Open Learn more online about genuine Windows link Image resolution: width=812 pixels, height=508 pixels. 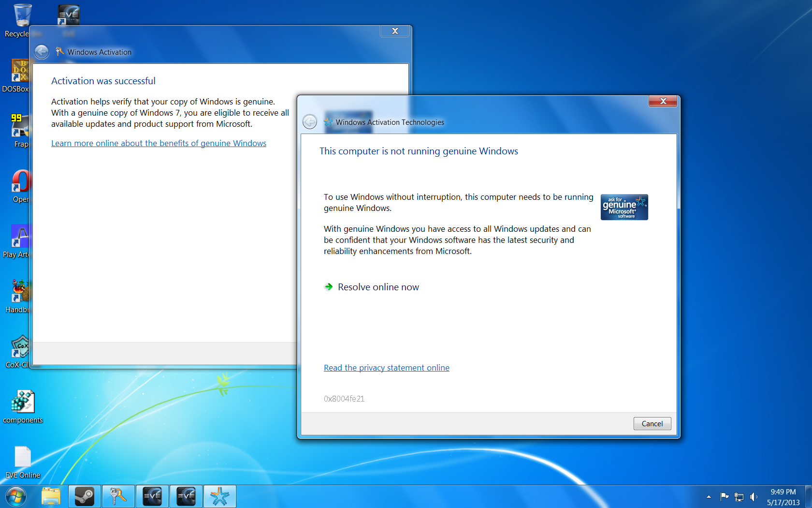click(x=159, y=143)
